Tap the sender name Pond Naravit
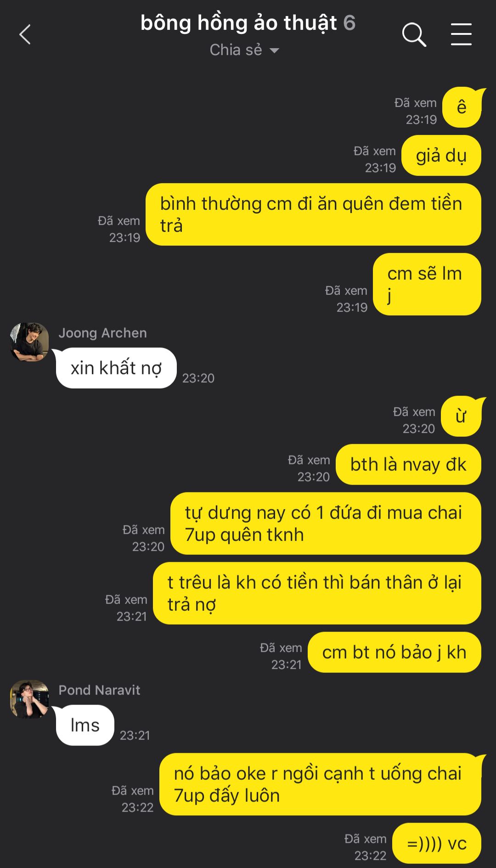496x868 pixels. click(99, 690)
